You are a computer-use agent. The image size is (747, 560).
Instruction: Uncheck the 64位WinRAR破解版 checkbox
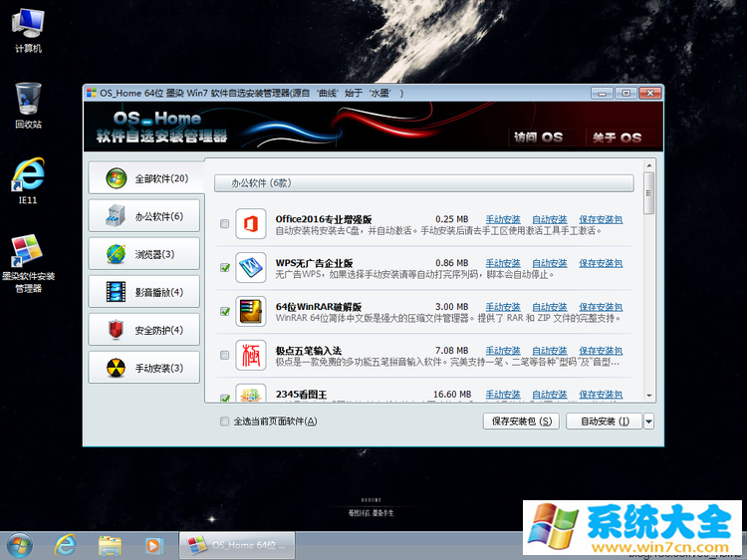tap(224, 311)
